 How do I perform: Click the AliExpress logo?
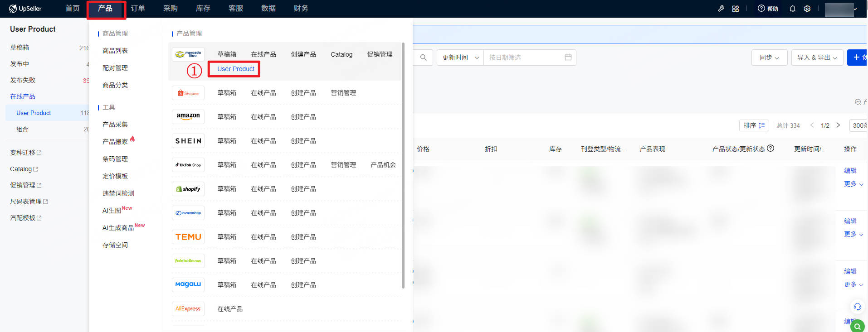(188, 309)
